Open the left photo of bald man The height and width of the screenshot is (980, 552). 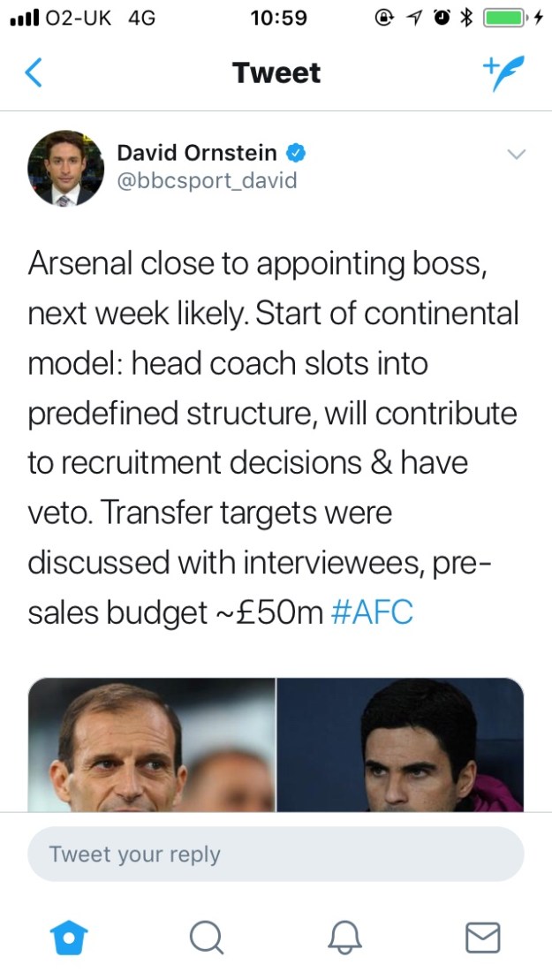coord(152,744)
